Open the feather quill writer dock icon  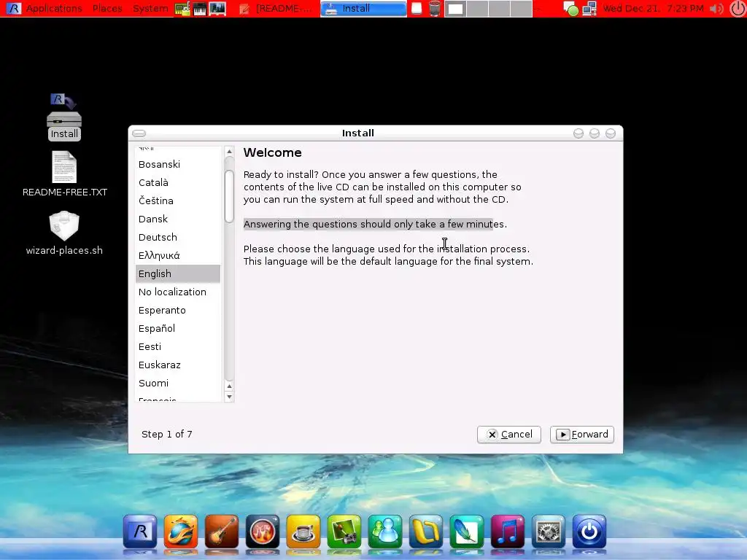[x=467, y=532]
